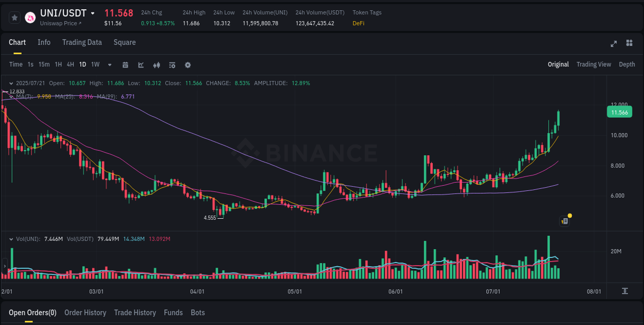644x325 pixels.
Task: Collapse the volume panel with its chevron
Action: click(11, 239)
